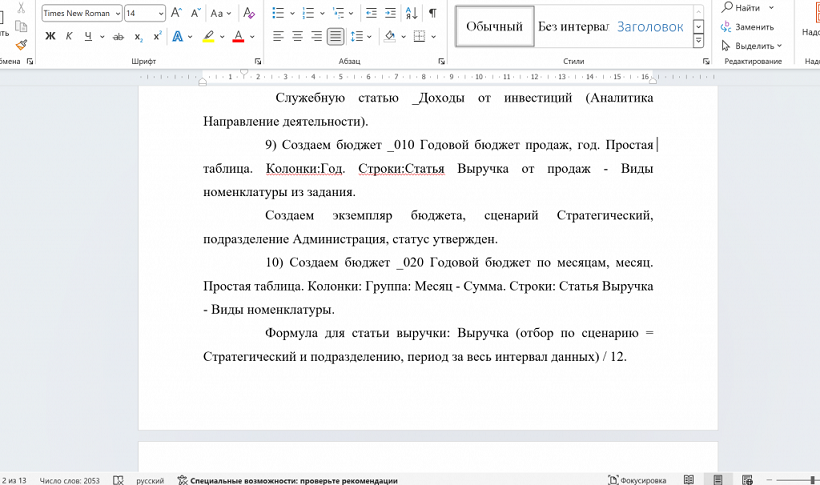820x485 pixels.
Task: Apply the red font color swatch
Action: pyautogui.click(x=238, y=36)
